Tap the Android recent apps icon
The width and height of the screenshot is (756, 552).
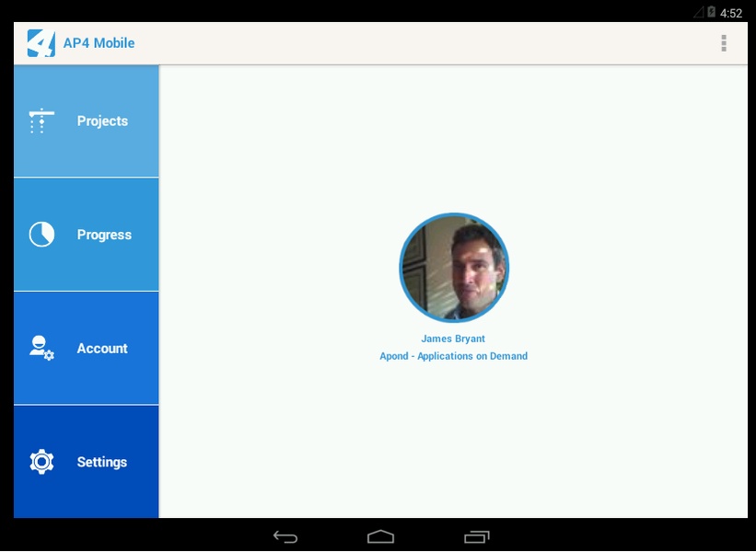click(x=477, y=536)
